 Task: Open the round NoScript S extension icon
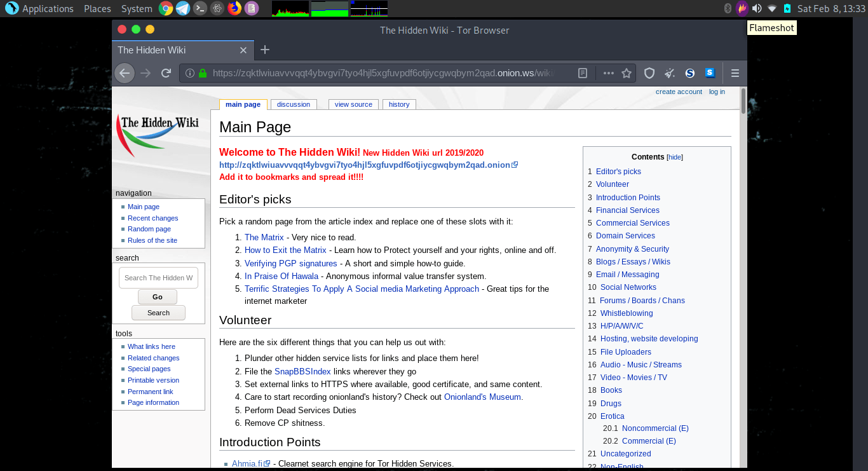tap(689, 73)
